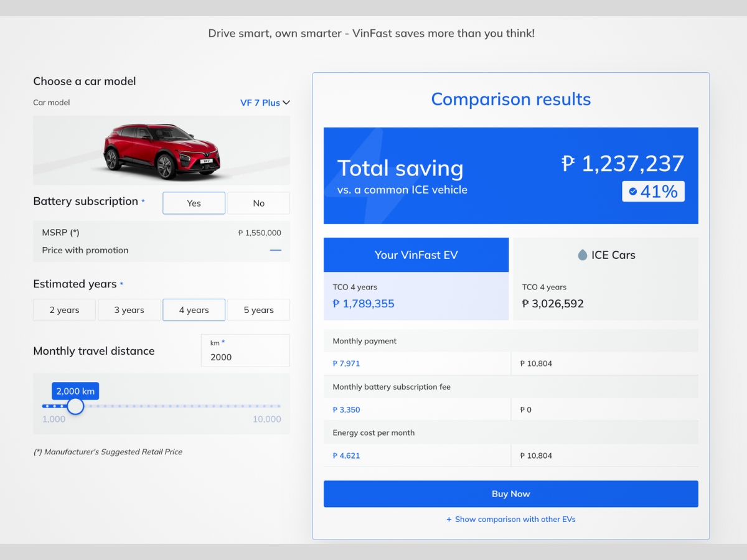747x560 pixels.
Task: Switch to the ICE Cars tab
Action: click(x=606, y=255)
